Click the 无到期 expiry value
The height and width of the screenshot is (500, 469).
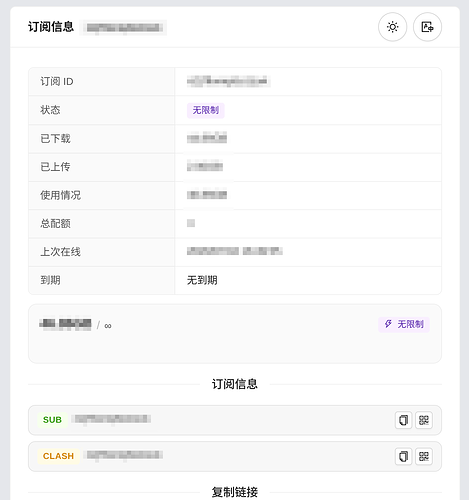[x=202, y=280]
